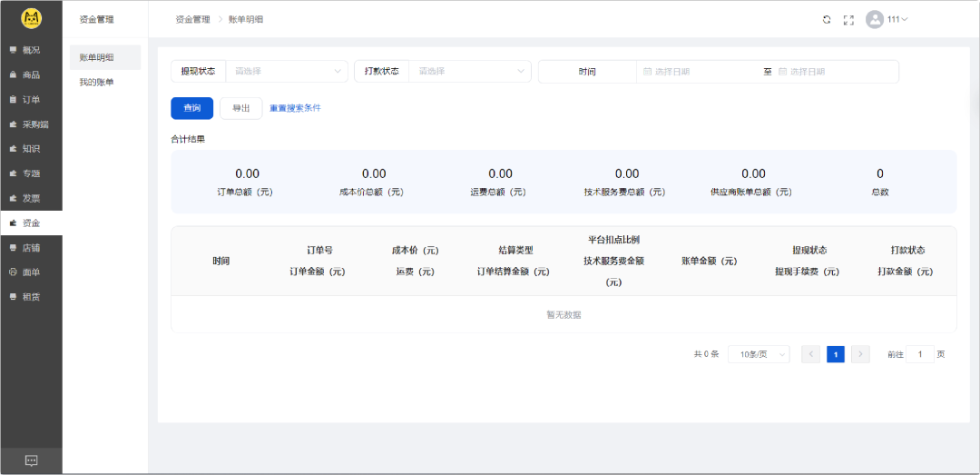Click the yellow cat logo
Image resolution: width=980 pixels, height=475 pixels.
[31, 19]
